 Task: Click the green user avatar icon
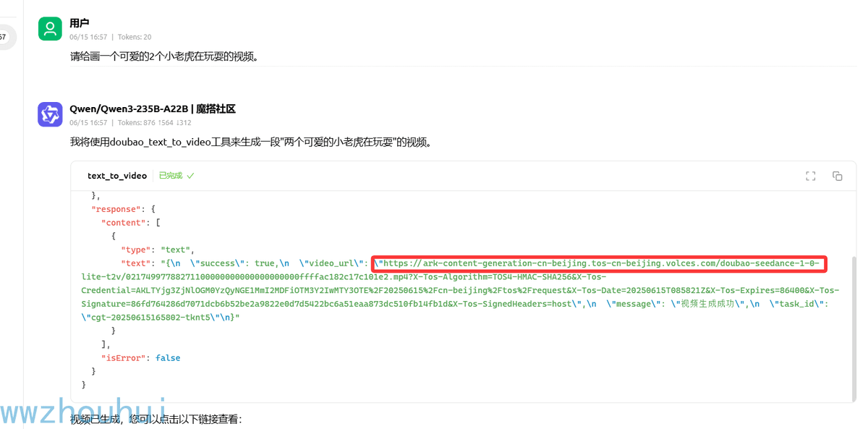pyautogui.click(x=50, y=29)
